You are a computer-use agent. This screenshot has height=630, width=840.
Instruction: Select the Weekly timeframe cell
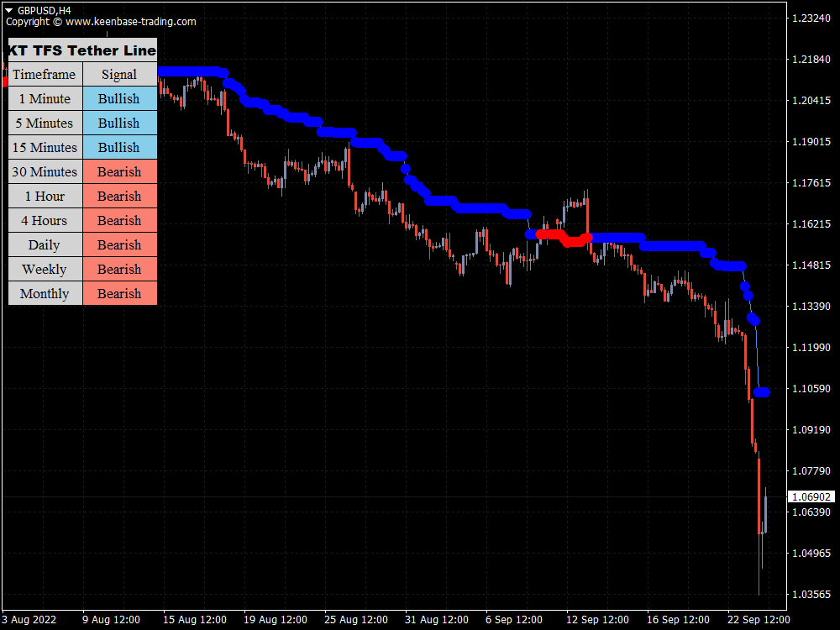tap(45, 269)
